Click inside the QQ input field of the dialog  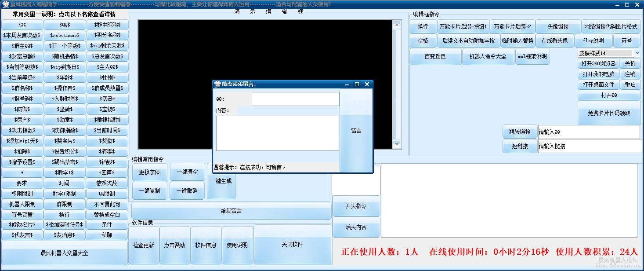(295, 99)
